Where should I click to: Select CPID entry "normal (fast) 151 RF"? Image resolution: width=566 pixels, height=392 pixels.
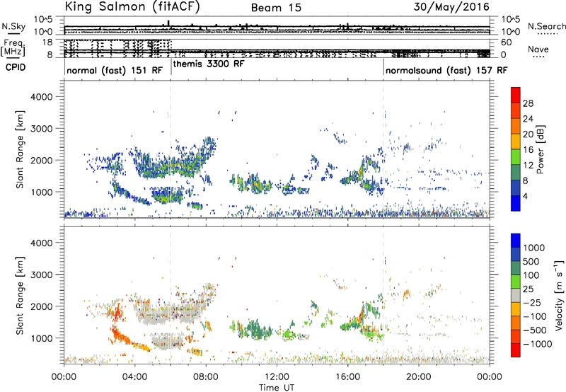(x=115, y=70)
